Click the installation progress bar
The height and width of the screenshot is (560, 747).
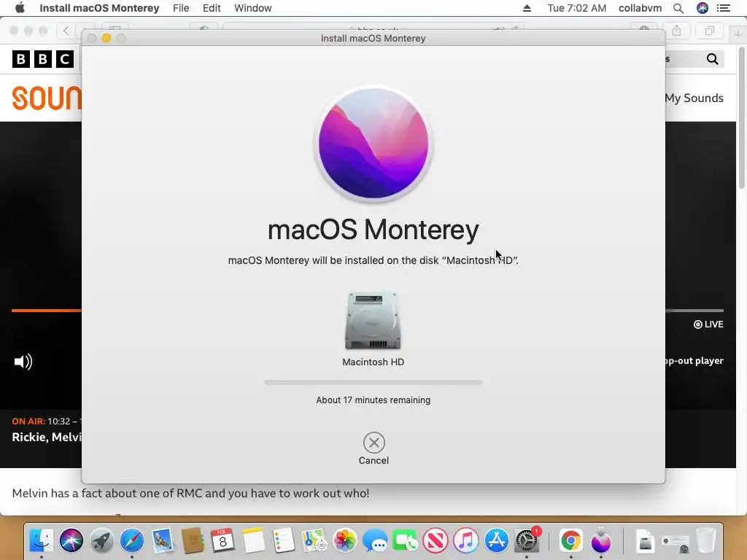tap(373, 382)
